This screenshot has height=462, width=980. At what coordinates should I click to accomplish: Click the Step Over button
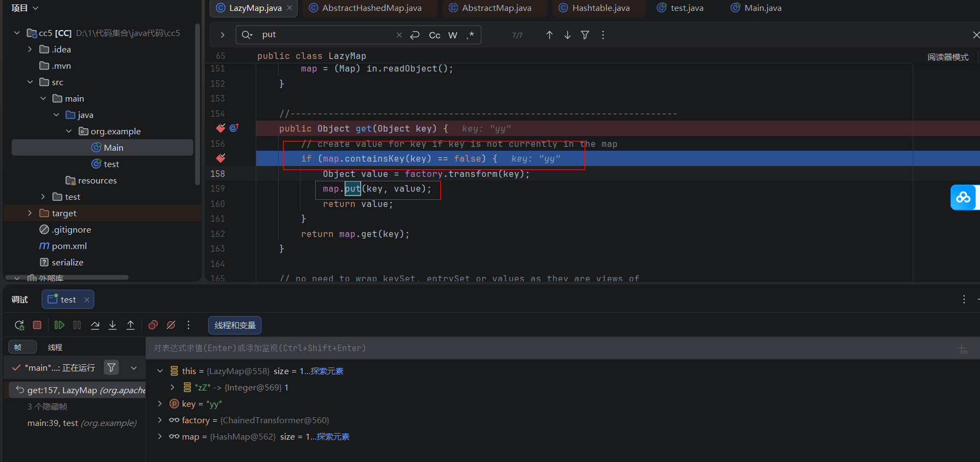tap(95, 325)
